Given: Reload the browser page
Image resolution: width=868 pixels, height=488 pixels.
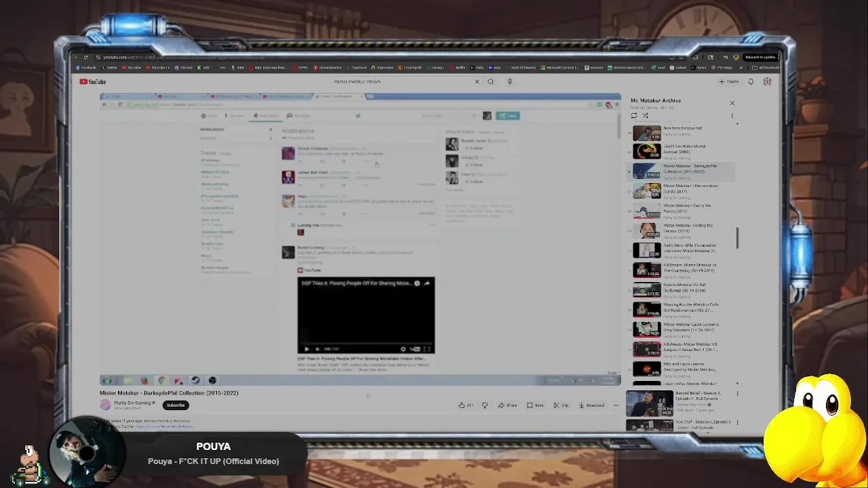Looking at the screenshot, I should click(85, 58).
